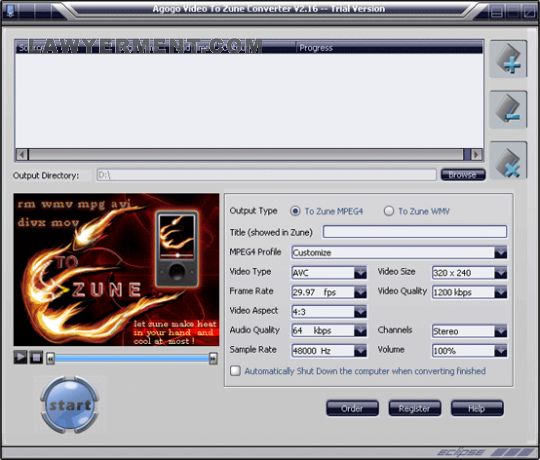Click the file list left scroll arrow
The image size is (540, 460).
(22, 155)
